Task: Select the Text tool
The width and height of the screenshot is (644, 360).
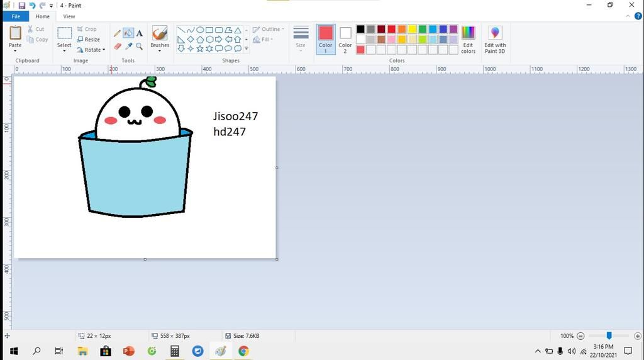Action: [x=140, y=33]
